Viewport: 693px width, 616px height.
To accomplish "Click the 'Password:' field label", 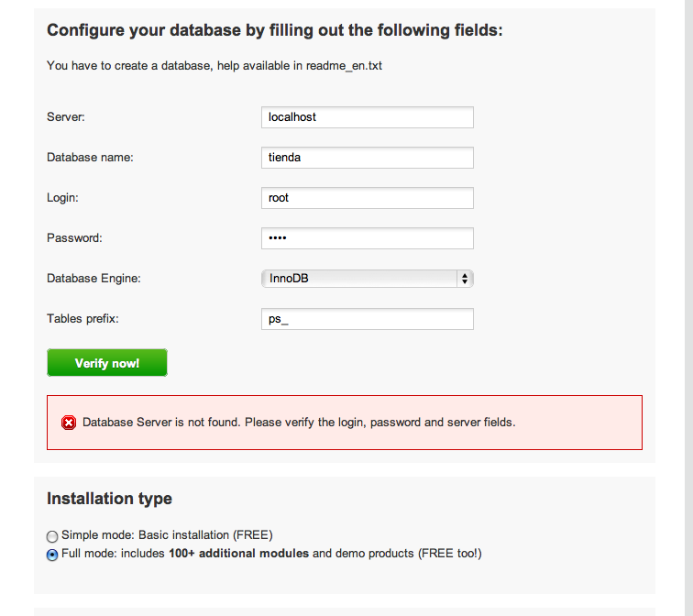I will (74, 238).
